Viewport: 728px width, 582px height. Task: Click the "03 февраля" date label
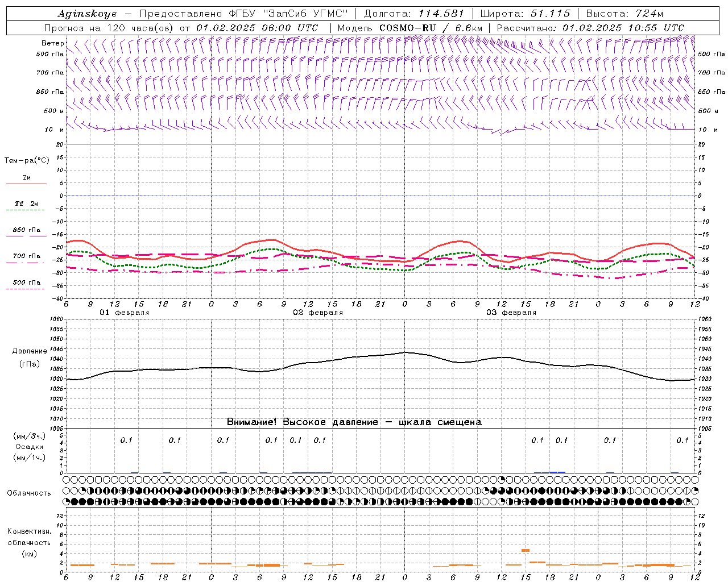pyautogui.click(x=511, y=313)
